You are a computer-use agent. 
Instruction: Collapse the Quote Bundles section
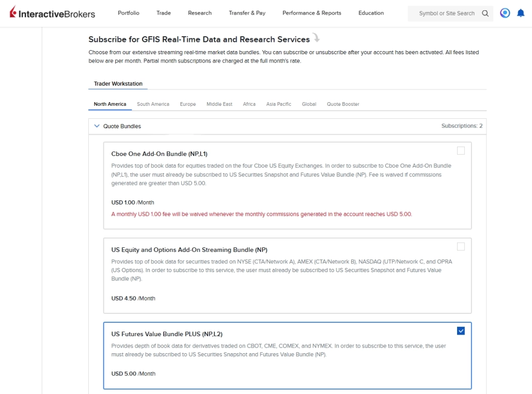click(x=97, y=125)
